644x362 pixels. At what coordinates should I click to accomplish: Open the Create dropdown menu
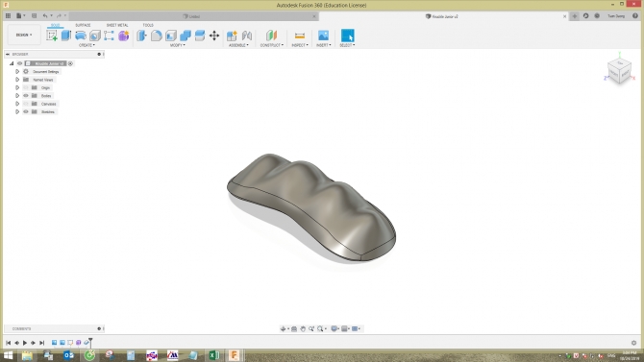87,45
